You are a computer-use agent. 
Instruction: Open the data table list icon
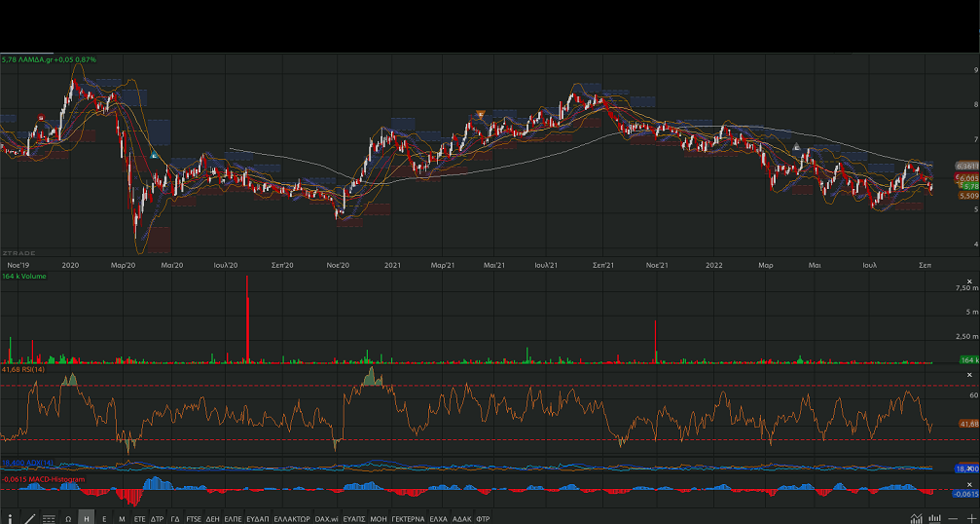49,518
